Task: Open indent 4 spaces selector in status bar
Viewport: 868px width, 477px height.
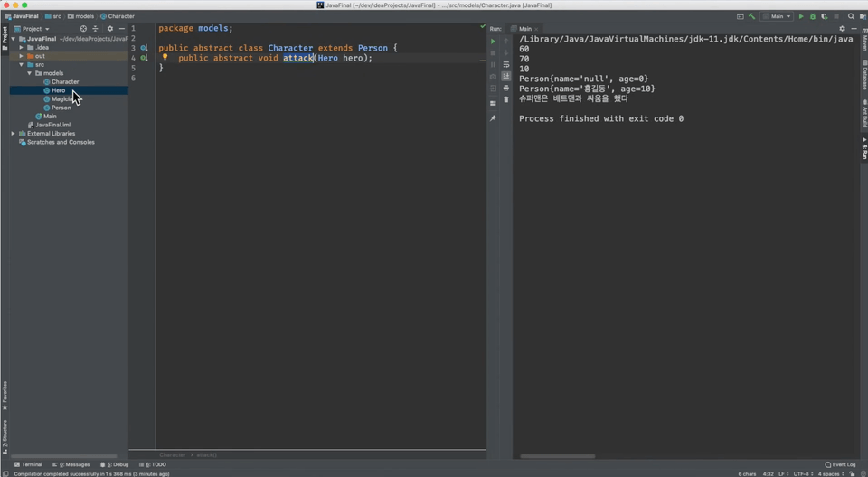Action: [832, 473]
